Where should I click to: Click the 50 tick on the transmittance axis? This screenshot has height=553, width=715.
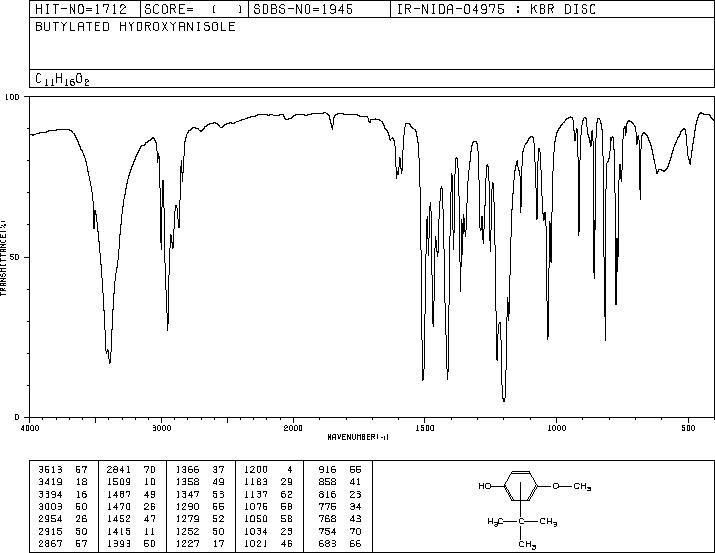tap(16, 257)
